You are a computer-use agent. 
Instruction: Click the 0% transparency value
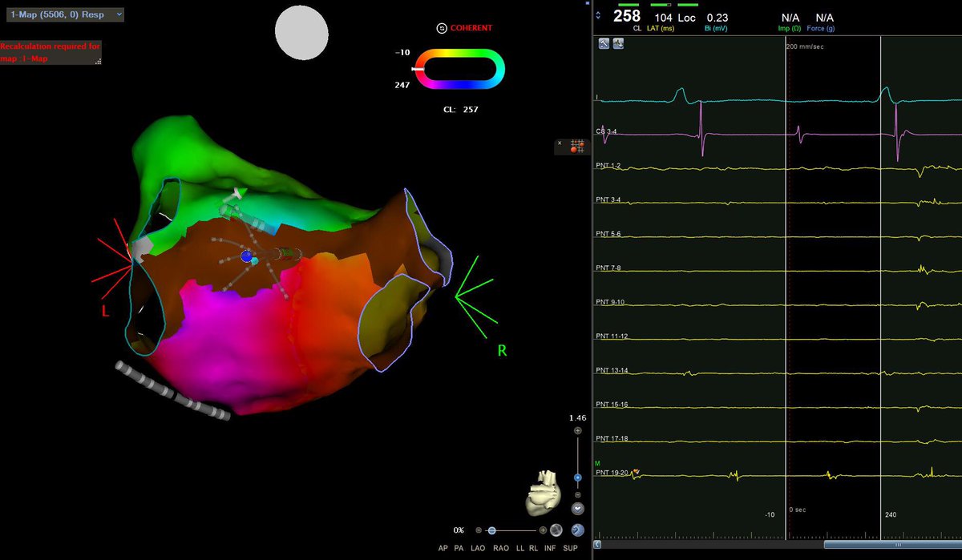[459, 530]
